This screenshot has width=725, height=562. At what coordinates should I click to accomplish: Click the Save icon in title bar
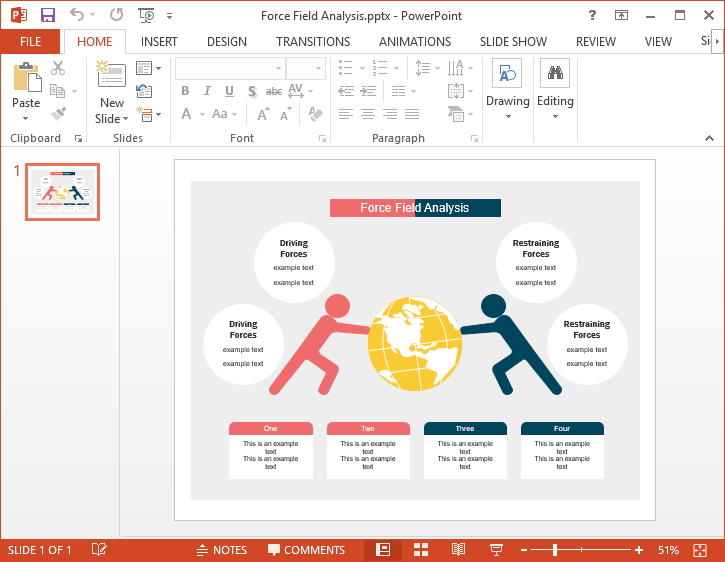47,15
